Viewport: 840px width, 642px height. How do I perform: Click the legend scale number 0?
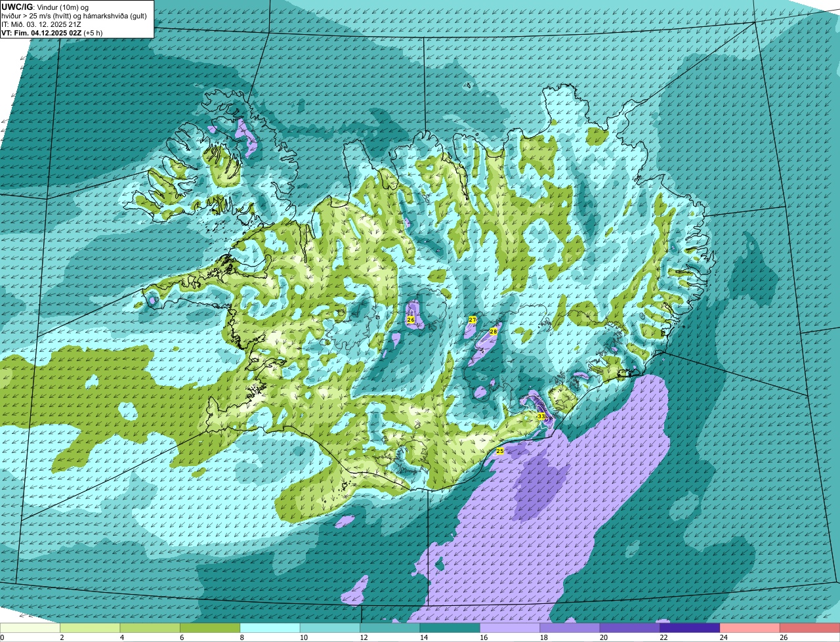pyautogui.click(x=3, y=637)
